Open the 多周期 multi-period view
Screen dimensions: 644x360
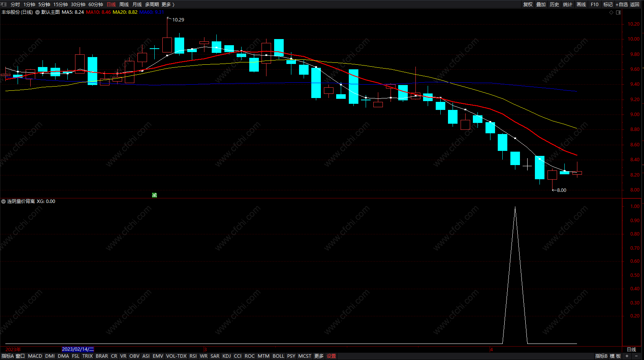tap(152, 4)
